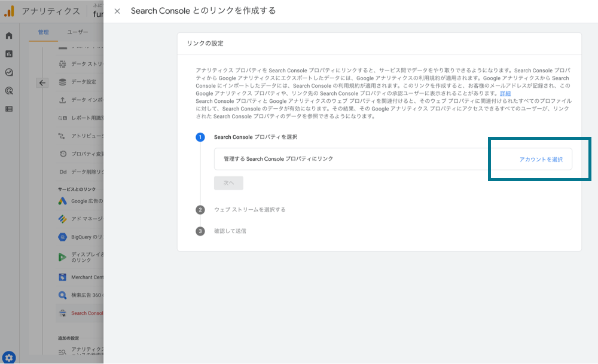This screenshot has height=364, width=598.
Task: Open the Configure table icon in sidebar
Action: point(9,109)
